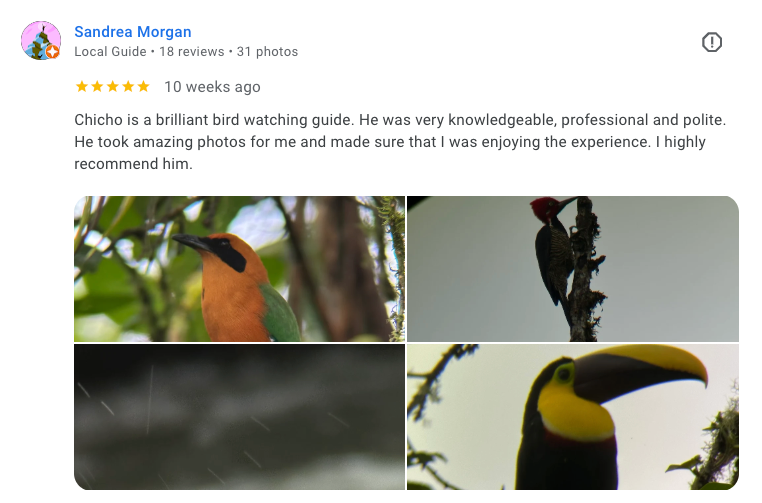Viewport: 762px width, 503px height.
Task: Click the word "knowledgeable" in the review
Action: pos(502,120)
